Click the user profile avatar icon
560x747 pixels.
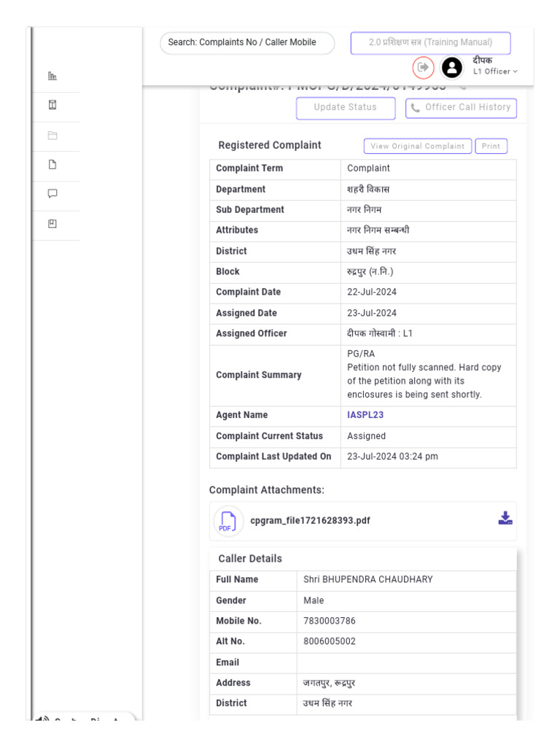point(452,68)
